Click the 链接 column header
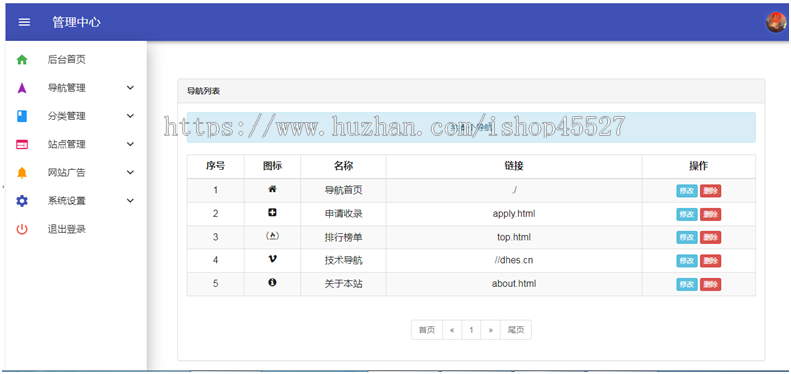Screen dimensions: 791x374 pos(514,166)
